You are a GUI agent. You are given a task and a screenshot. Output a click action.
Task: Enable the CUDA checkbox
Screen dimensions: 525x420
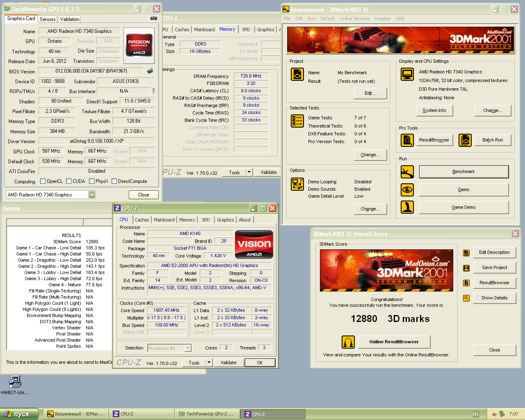click(x=69, y=181)
